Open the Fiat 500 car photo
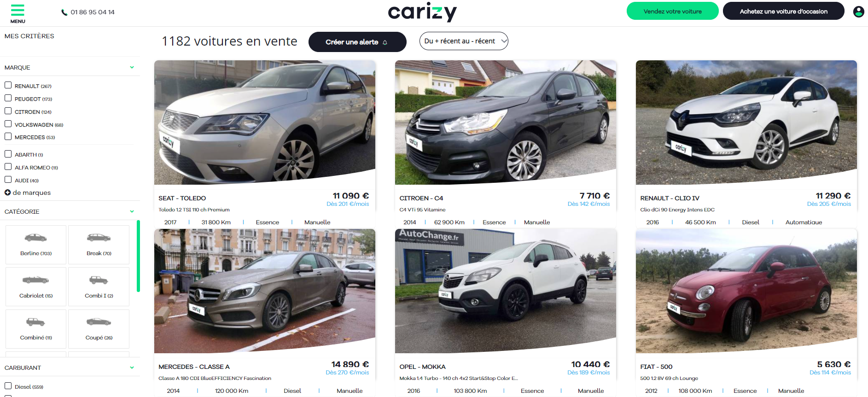This screenshot has width=868, height=397. pyautogui.click(x=746, y=291)
